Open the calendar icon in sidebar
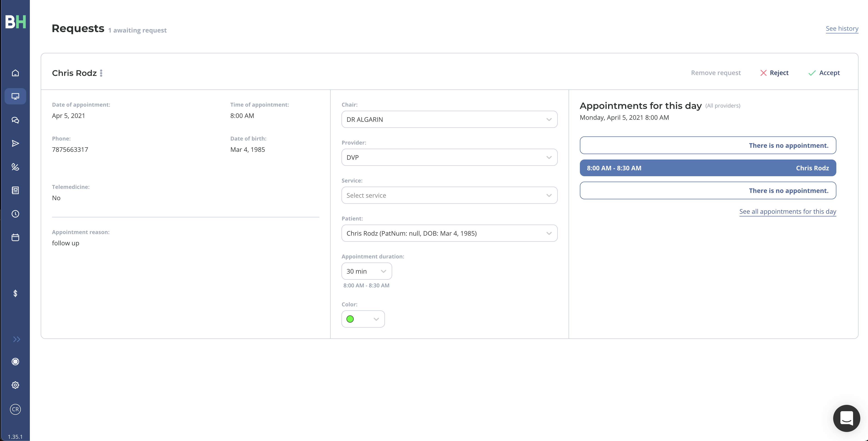The width and height of the screenshot is (868, 441). click(x=15, y=237)
